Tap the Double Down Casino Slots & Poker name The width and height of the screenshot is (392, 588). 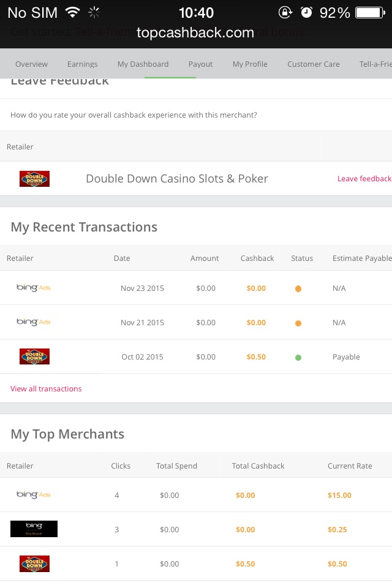coord(177,179)
